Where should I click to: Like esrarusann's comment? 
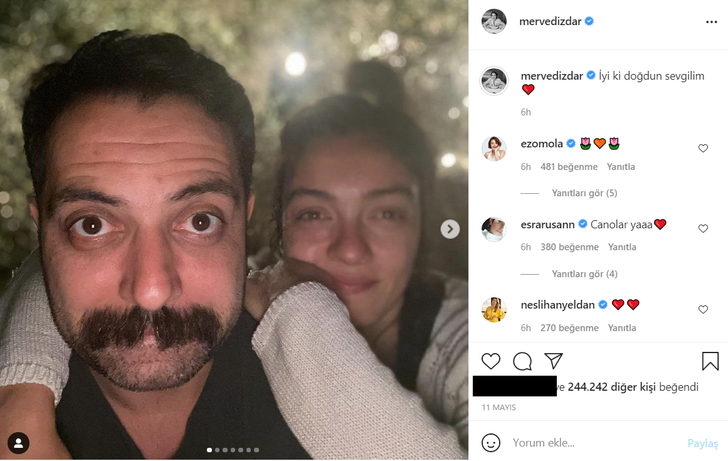[703, 229]
